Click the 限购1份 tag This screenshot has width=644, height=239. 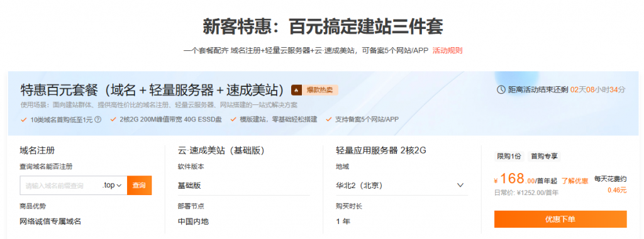tap(509, 156)
